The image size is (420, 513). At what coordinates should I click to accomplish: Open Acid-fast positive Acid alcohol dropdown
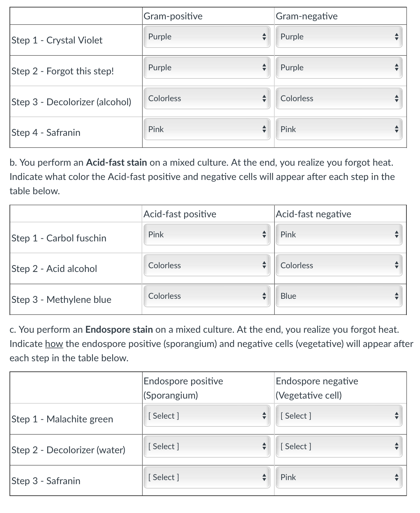click(x=207, y=265)
